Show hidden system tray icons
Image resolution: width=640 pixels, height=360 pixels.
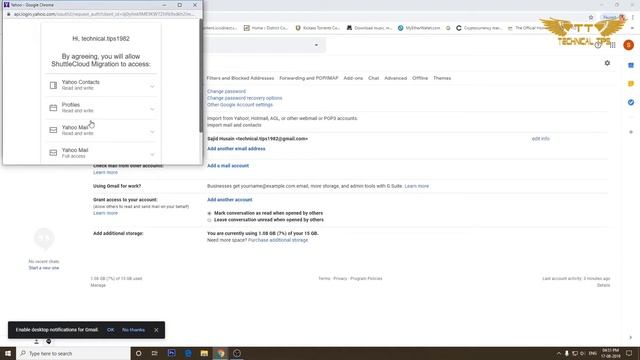point(559,353)
